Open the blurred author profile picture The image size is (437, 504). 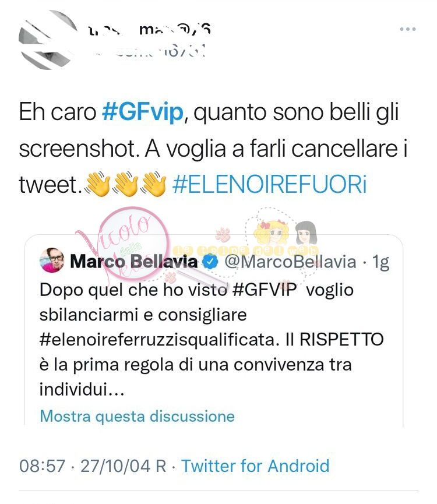point(48,40)
